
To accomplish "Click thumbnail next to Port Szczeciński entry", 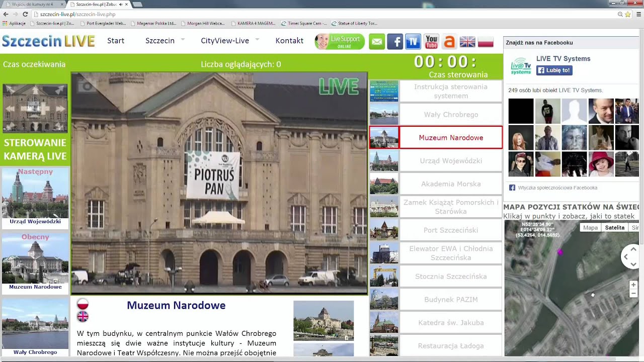I will coord(384,230).
